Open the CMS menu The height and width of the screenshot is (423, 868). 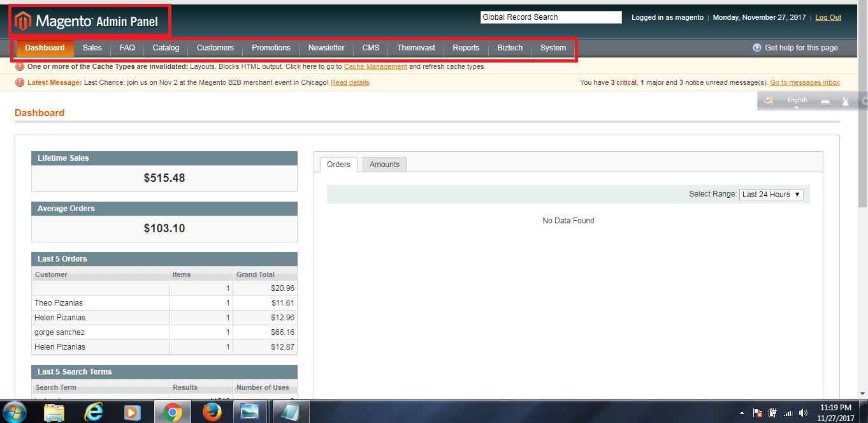pyautogui.click(x=371, y=48)
